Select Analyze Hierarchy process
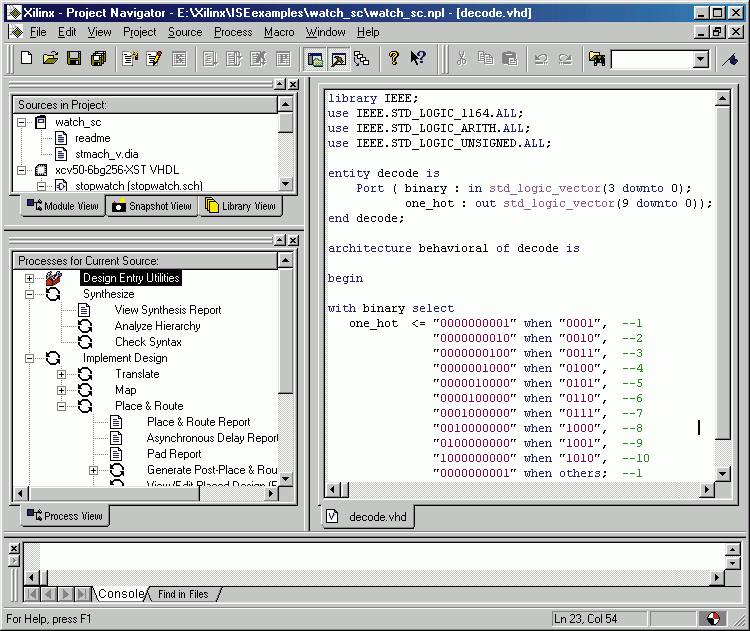The image size is (750, 631). [x=157, y=326]
